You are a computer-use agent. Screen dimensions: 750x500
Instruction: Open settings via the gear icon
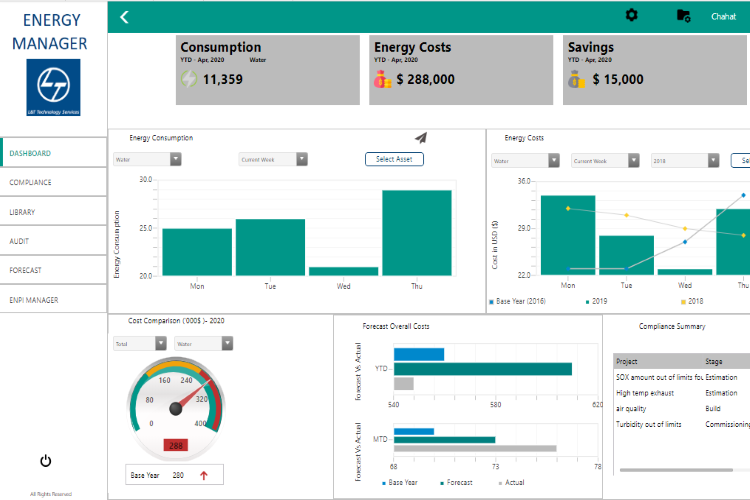tap(631, 15)
